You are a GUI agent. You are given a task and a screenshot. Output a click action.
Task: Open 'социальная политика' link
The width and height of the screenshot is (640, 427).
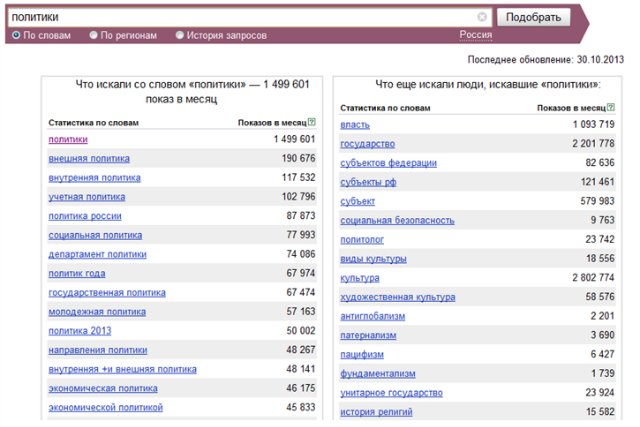pyautogui.click(x=96, y=236)
